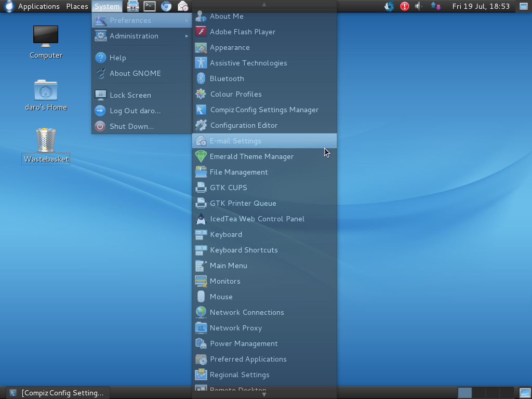Click the red alert notification icon

(404, 6)
